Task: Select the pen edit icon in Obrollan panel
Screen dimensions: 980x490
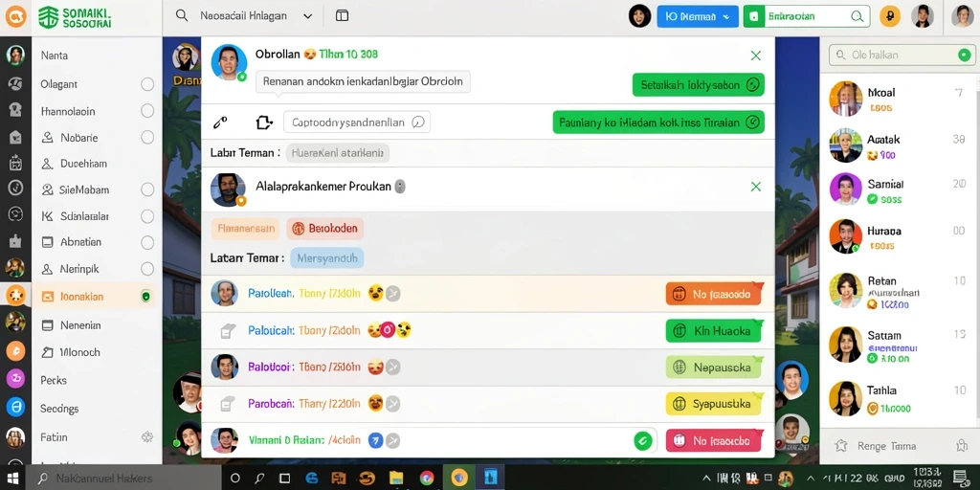Action: click(219, 122)
